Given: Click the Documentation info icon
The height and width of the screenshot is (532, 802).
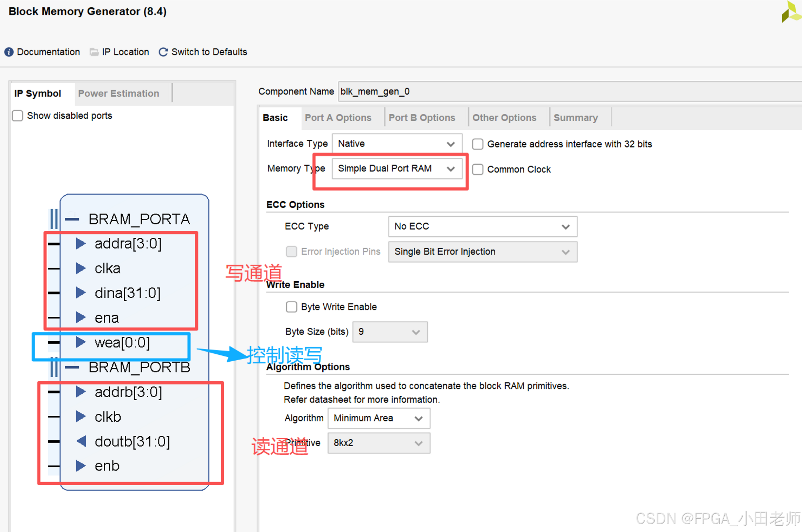Looking at the screenshot, I should click(9, 52).
